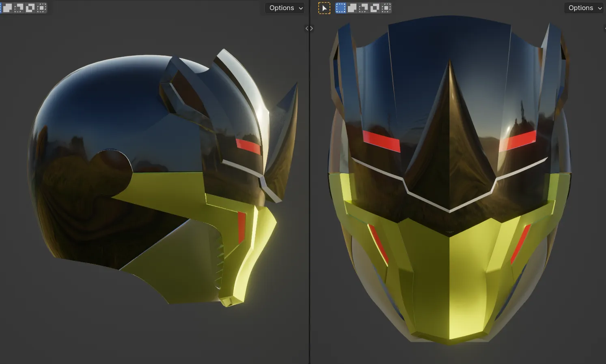606x364 pixels.
Task: Choose Extend selection mode in right viewport
Action: point(352,8)
